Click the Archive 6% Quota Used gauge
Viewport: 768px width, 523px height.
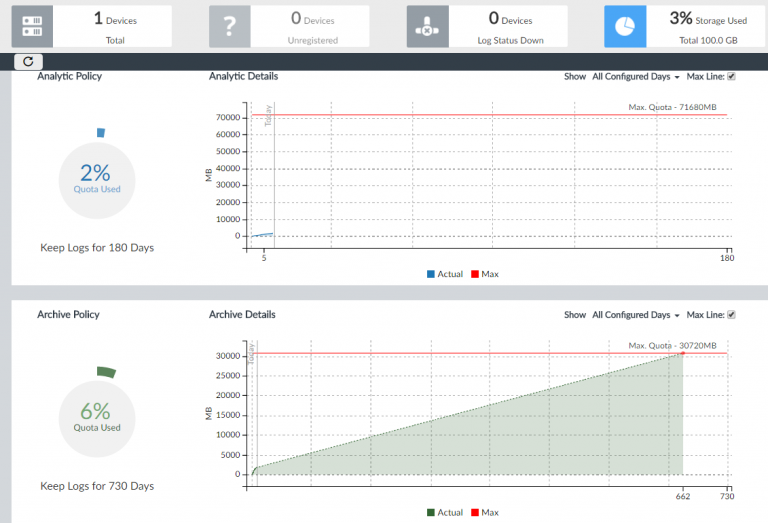tap(97, 418)
